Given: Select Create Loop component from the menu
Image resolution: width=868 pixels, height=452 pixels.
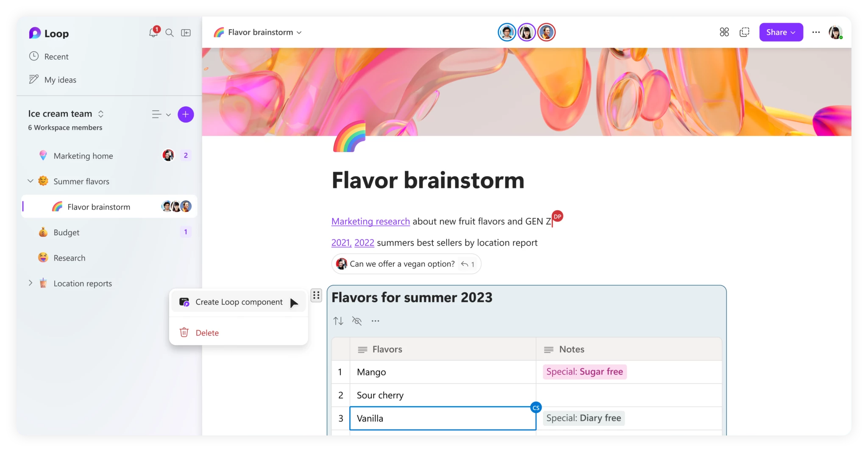Looking at the screenshot, I should click(x=239, y=302).
